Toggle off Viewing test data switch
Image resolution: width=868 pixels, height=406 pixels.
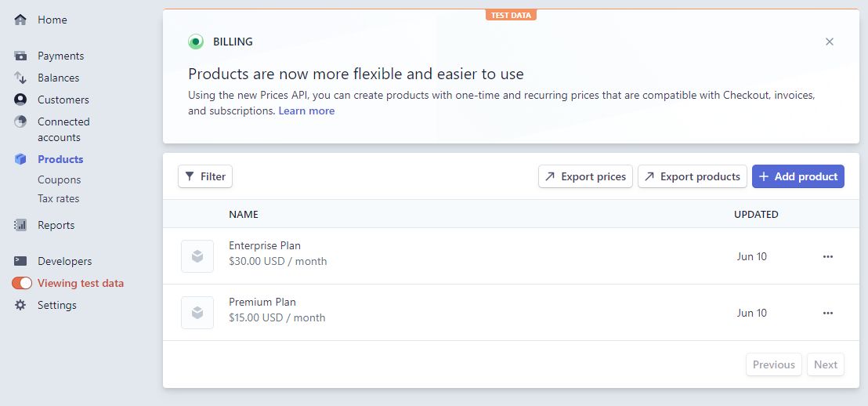pos(22,283)
